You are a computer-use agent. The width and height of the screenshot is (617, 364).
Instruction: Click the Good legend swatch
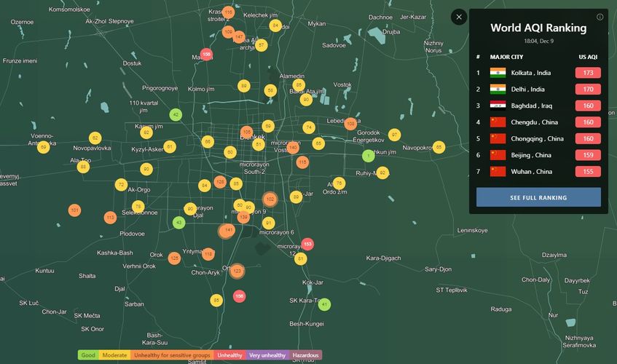coord(88,355)
